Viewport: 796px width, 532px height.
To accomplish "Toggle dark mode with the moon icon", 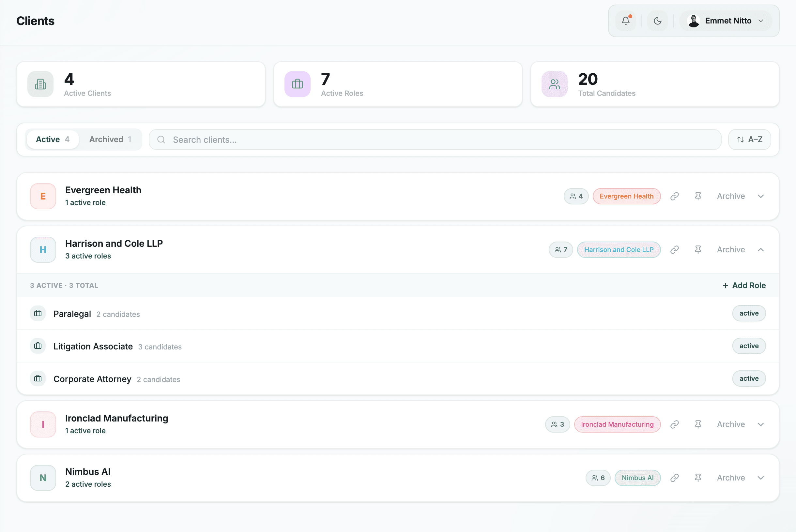I will [658, 21].
